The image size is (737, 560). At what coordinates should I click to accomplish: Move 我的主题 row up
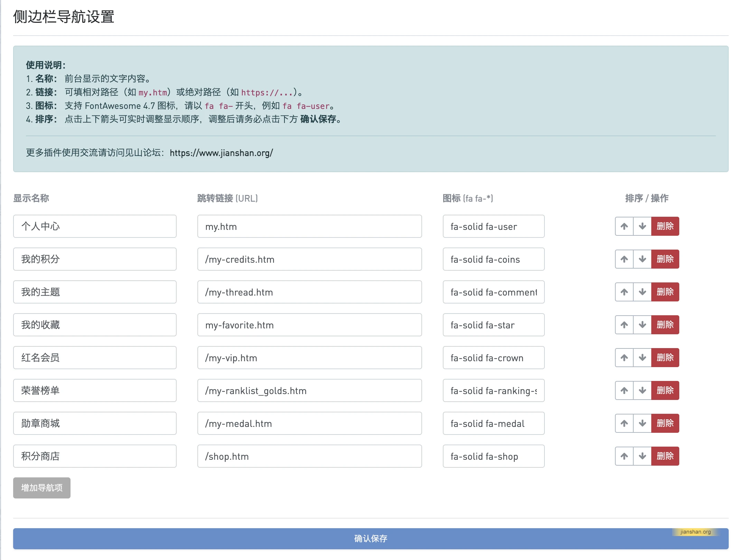click(624, 292)
